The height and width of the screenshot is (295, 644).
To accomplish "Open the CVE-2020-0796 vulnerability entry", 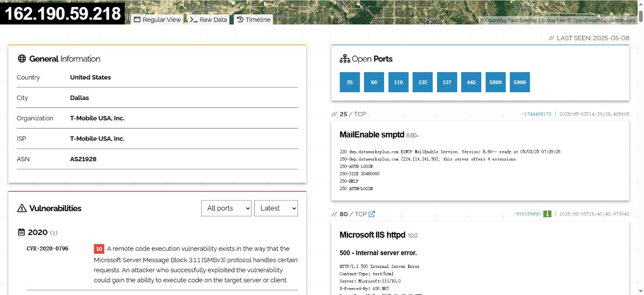I will (47, 249).
